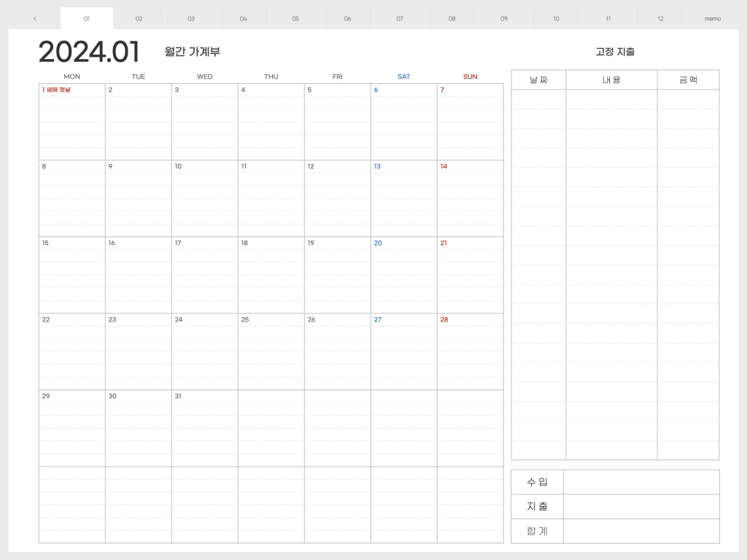Select the 월간 가계부 heading
The height and width of the screenshot is (560, 747).
(192, 52)
